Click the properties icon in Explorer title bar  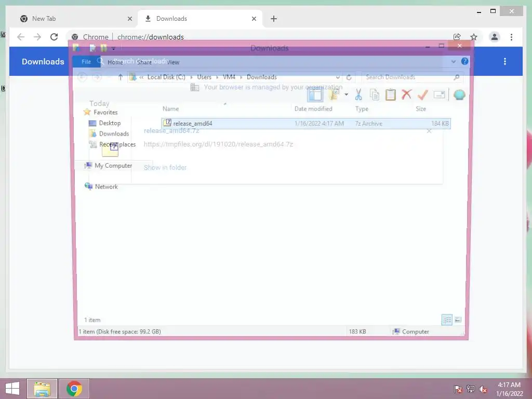click(92, 48)
